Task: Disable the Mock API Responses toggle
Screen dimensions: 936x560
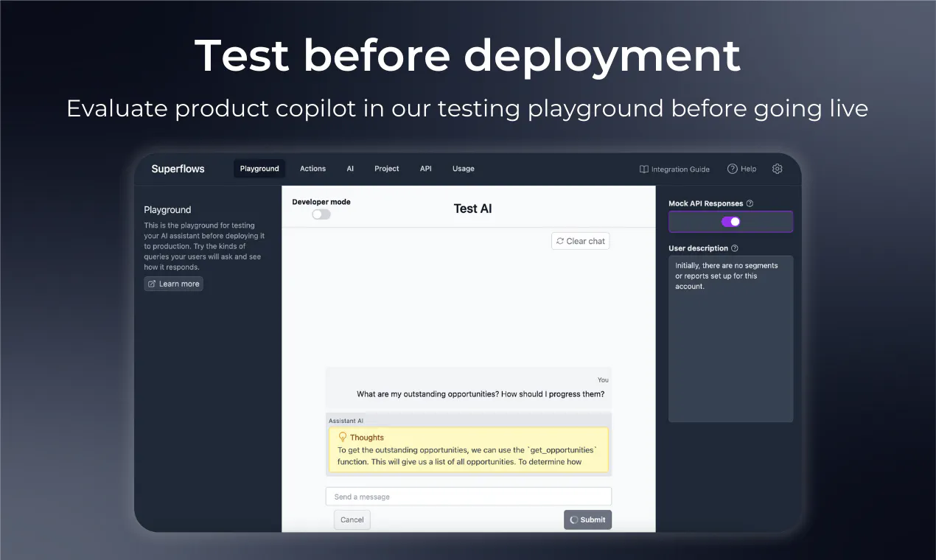Action: pos(730,222)
